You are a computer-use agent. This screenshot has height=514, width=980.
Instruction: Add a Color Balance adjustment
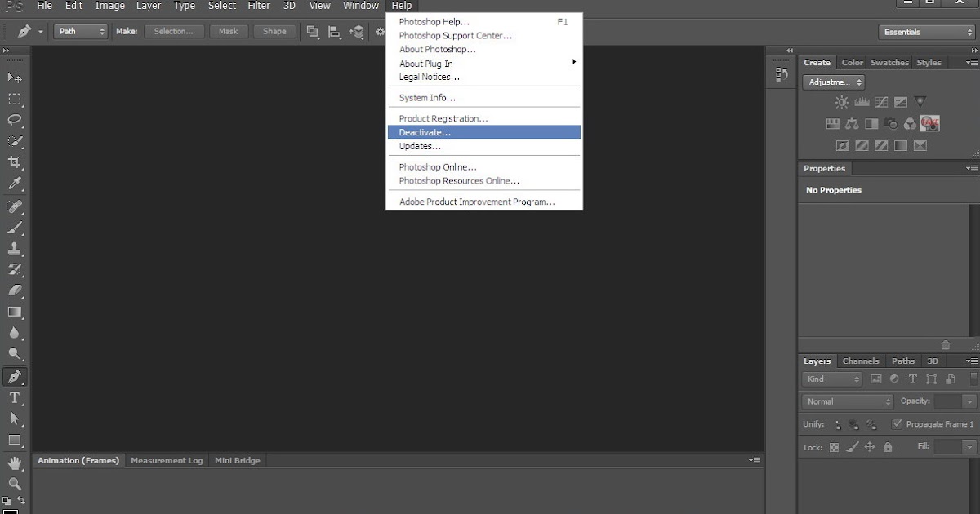pyautogui.click(x=852, y=124)
